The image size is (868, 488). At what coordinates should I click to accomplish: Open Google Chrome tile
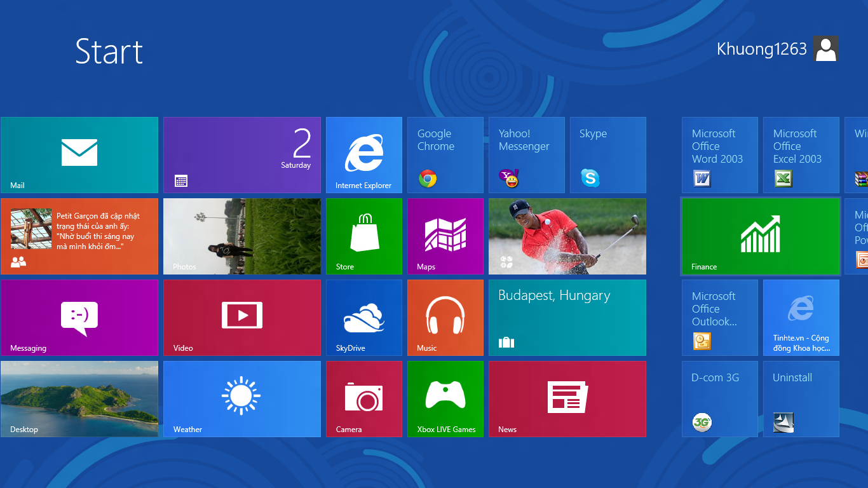[445, 155]
